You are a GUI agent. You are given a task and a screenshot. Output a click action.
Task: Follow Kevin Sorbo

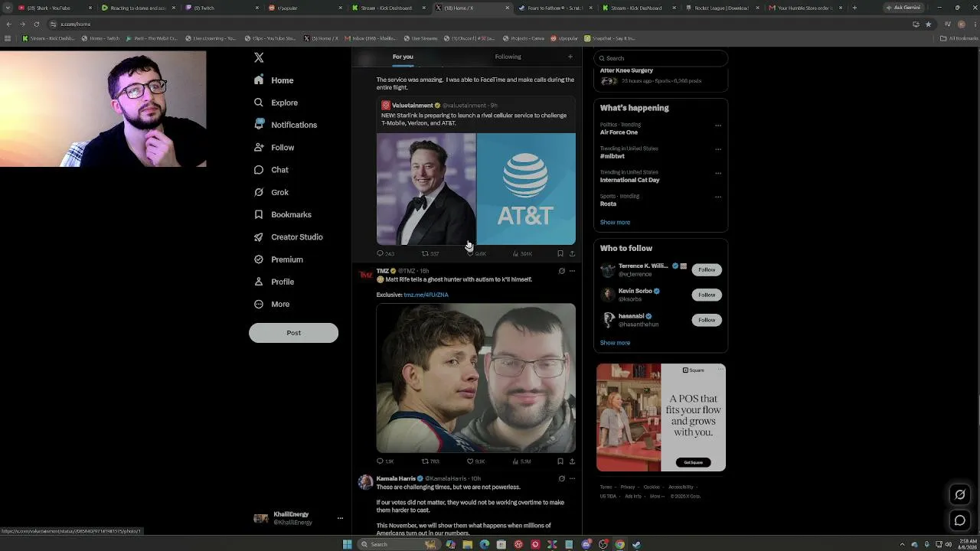[x=707, y=295]
